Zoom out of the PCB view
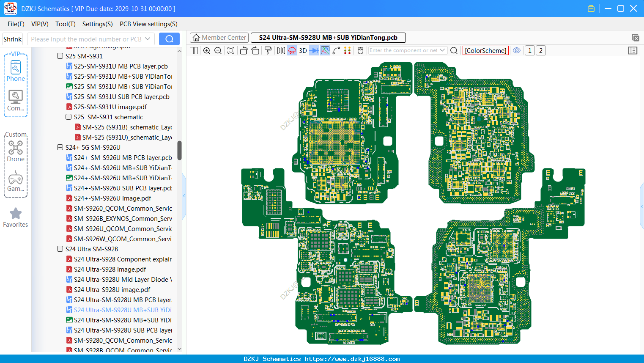The image size is (644, 363). coord(218,50)
